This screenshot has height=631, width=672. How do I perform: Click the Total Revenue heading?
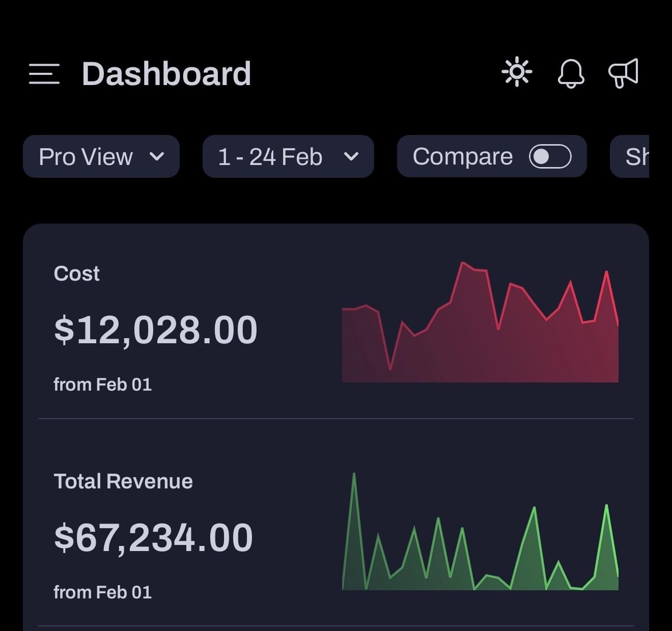pos(123,481)
